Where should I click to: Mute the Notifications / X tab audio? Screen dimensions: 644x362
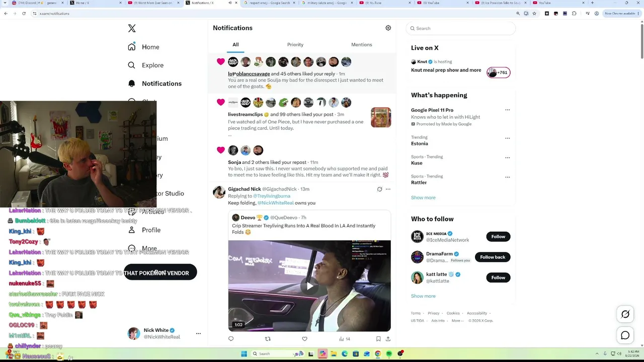coord(230,3)
